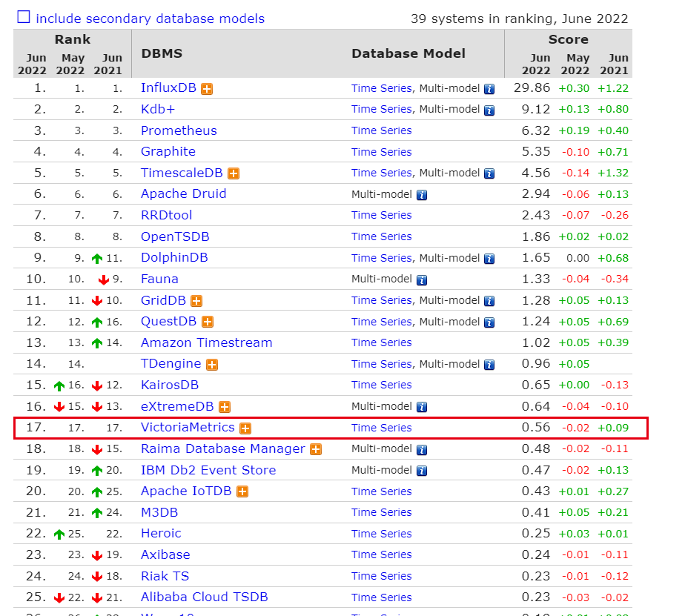Click the plus icon beside Apache IoTDB
The width and height of the screenshot is (685, 616).
pyautogui.click(x=242, y=492)
